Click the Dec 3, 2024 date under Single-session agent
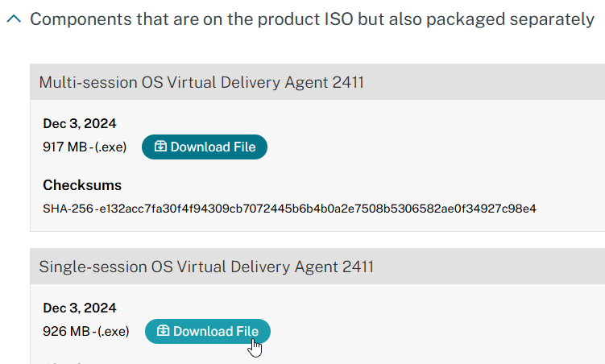Screen dimensions: 605x364 tap(80, 308)
